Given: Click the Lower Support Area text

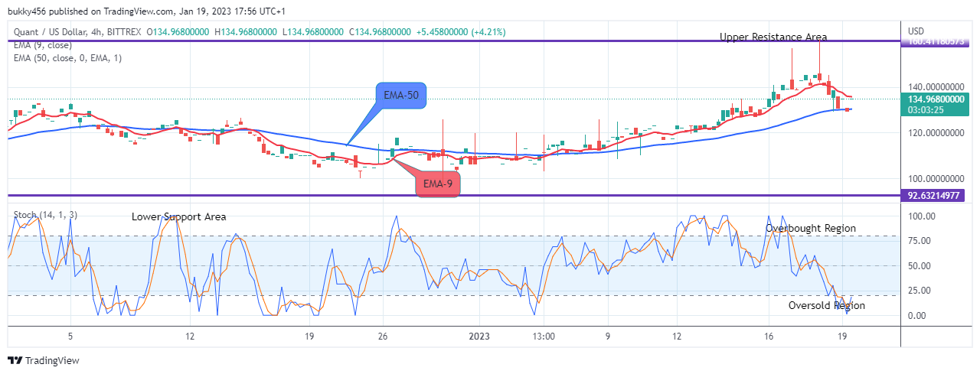Looking at the screenshot, I should click(x=178, y=217).
